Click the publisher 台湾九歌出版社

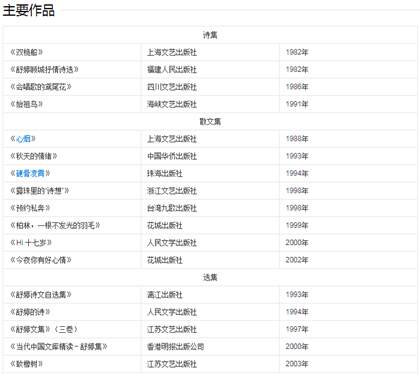(x=172, y=208)
